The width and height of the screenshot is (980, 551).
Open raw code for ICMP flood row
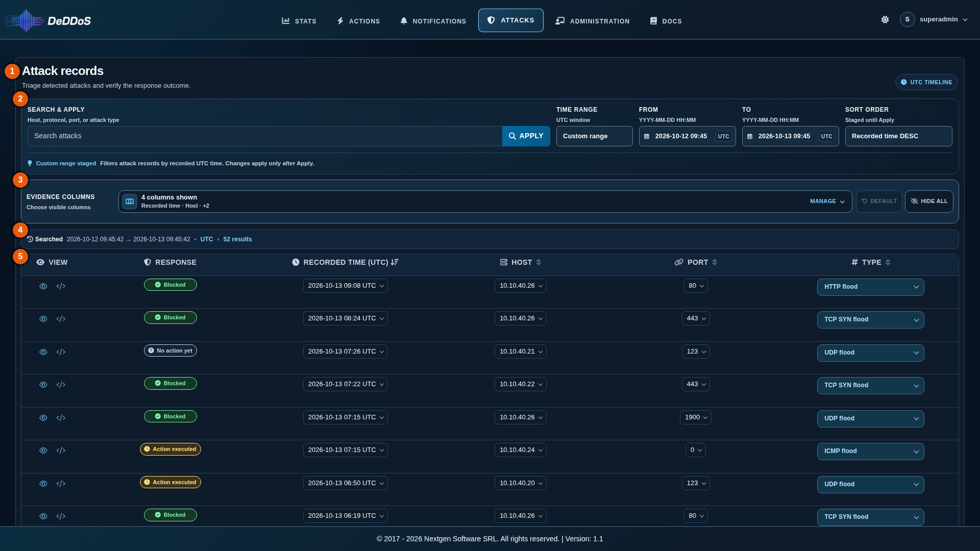[x=61, y=450]
